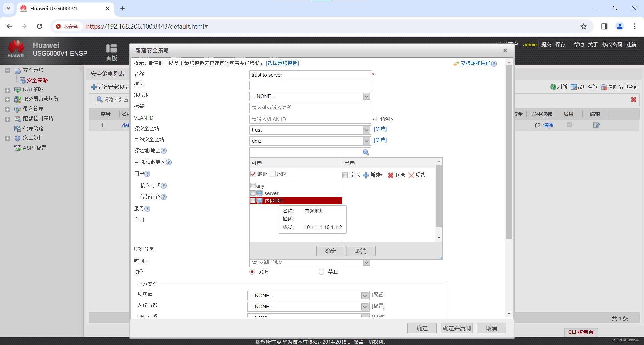Click the 名称 input field

pyautogui.click(x=310, y=75)
